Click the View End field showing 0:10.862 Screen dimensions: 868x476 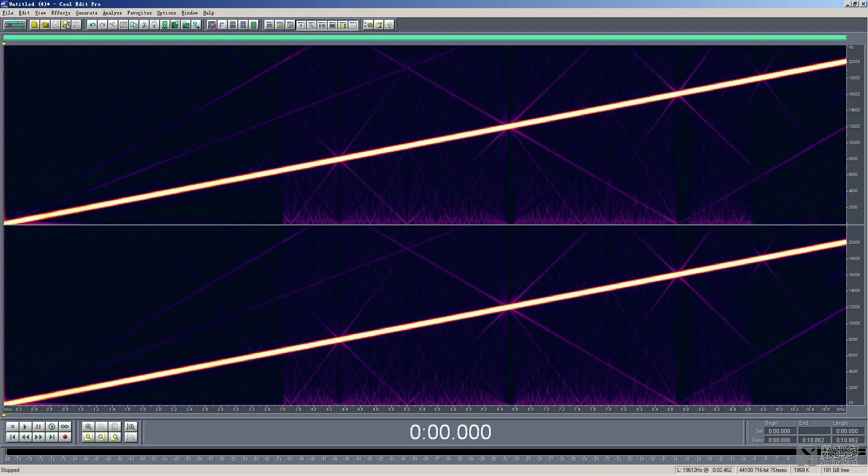815,440
